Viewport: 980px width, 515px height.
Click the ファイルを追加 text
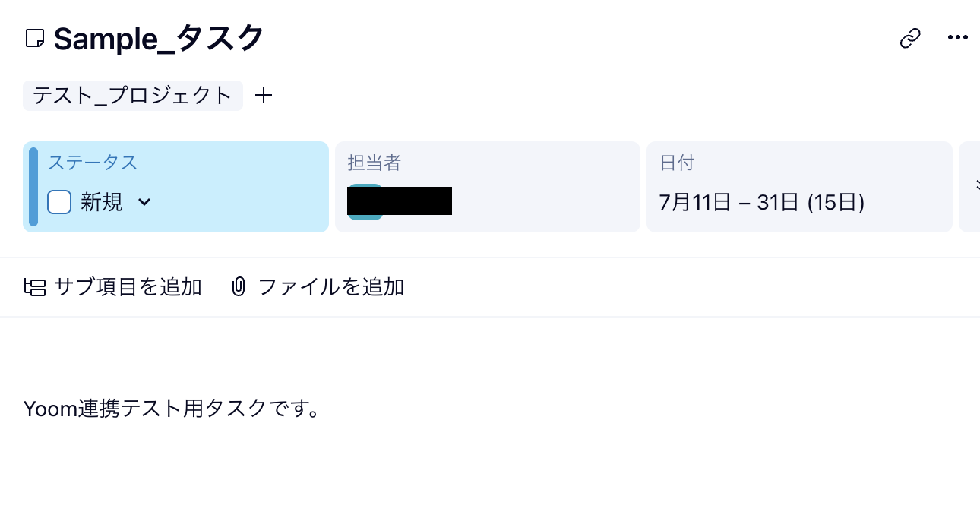[331, 287]
